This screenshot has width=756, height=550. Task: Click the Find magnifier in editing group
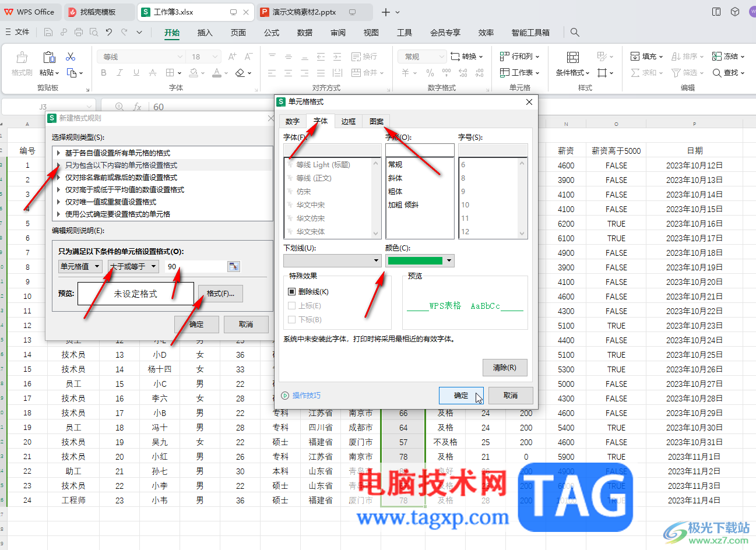(x=716, y=73)
